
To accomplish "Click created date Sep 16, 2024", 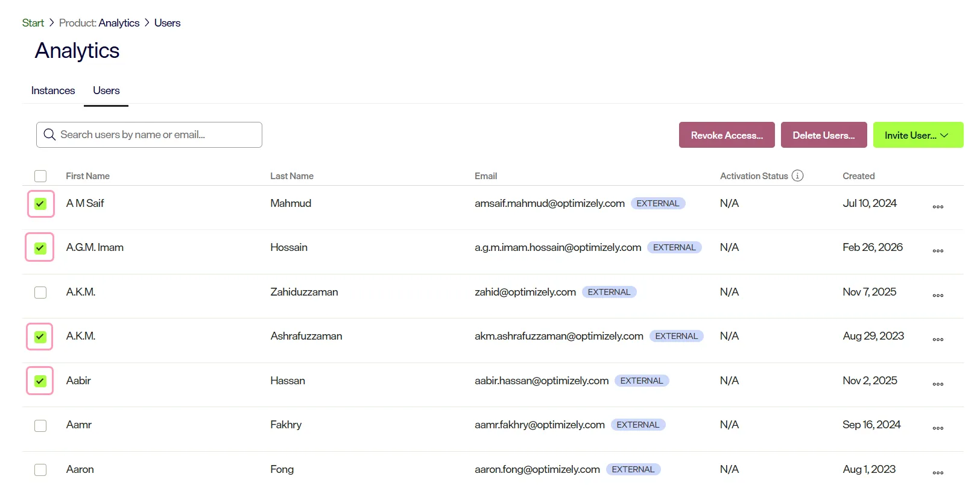I will (x=871, y=425).
